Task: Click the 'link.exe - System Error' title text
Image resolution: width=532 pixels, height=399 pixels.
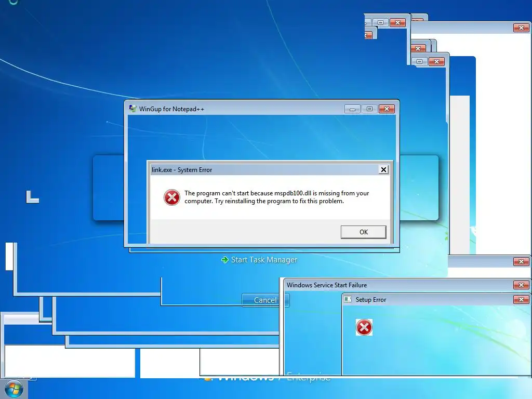Action: [182, 170]
